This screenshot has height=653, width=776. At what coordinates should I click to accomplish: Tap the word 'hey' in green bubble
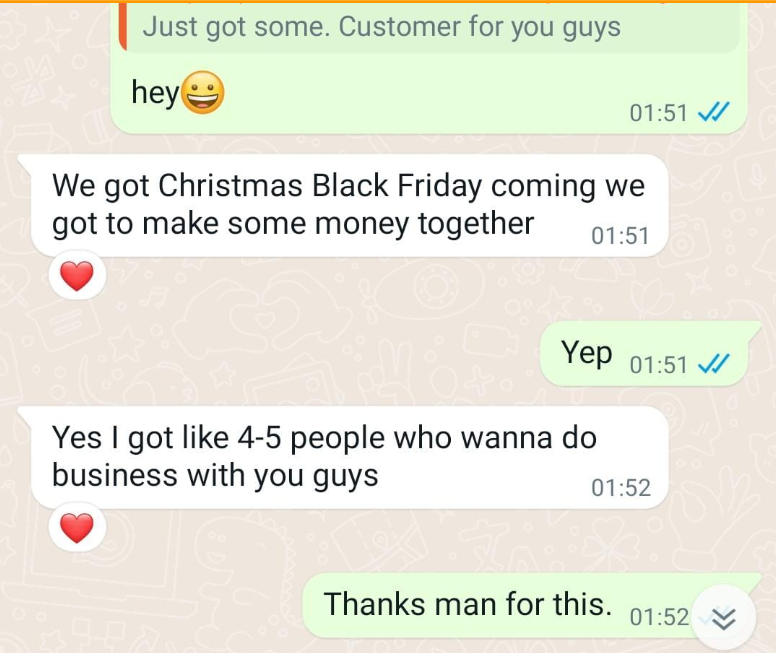coord(155,93)
